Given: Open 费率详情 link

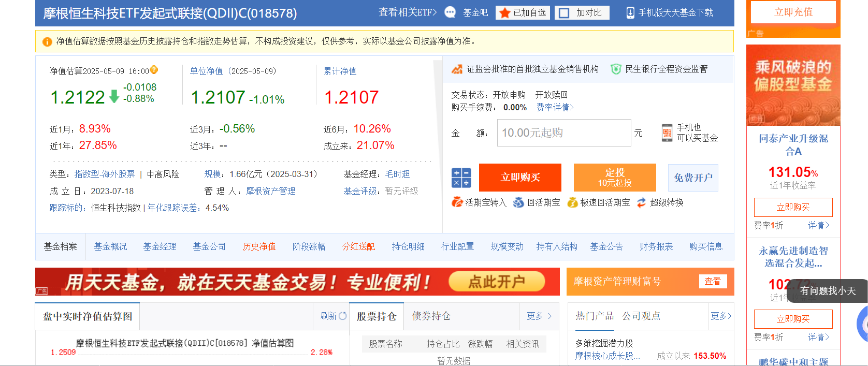Looking at the screenshot, I should (x=555, y=107).
